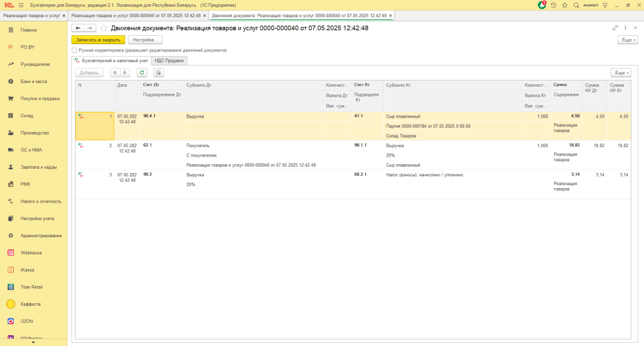
Task: Select Движения документа window tab
Action: pyautogui.click(x=299, y=16)
